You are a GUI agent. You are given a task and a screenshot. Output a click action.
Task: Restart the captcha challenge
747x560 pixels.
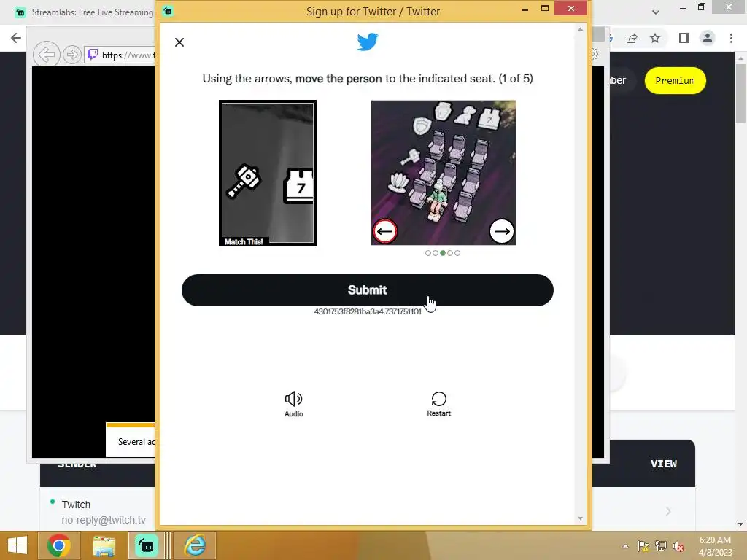pos(438,404)
